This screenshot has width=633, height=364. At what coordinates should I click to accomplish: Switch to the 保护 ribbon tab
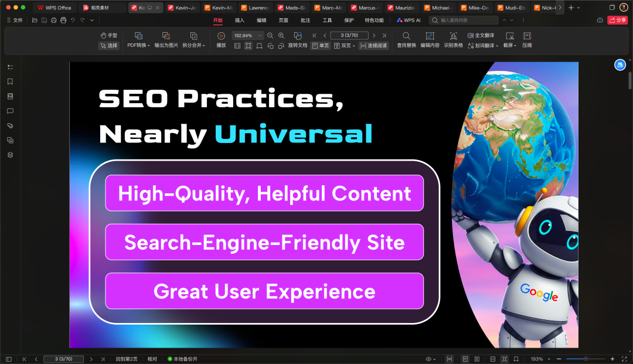coord(349,20)
